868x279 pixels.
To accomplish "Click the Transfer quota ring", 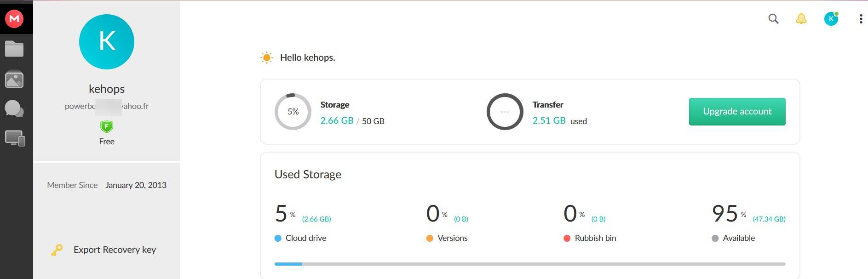I will [505, 112].
